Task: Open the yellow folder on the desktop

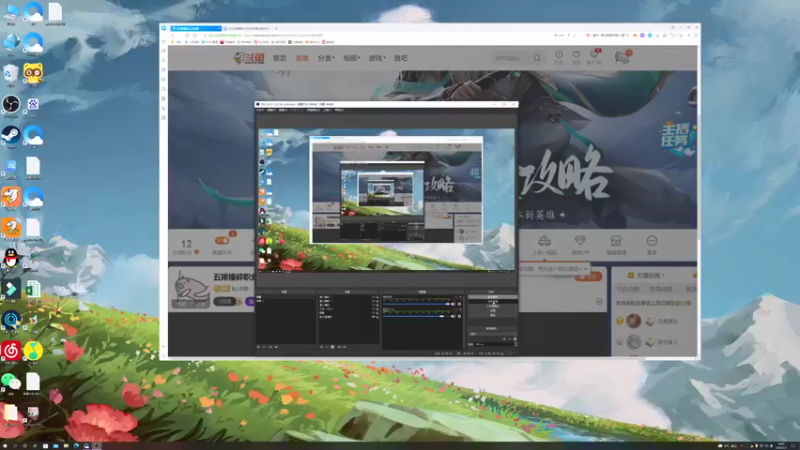Action: coord(11,412)
